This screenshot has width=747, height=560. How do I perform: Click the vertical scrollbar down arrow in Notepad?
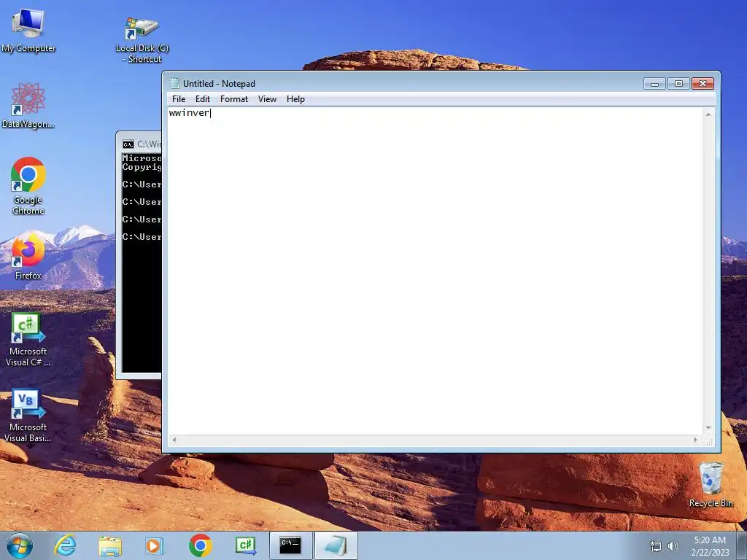coord(708,427)
